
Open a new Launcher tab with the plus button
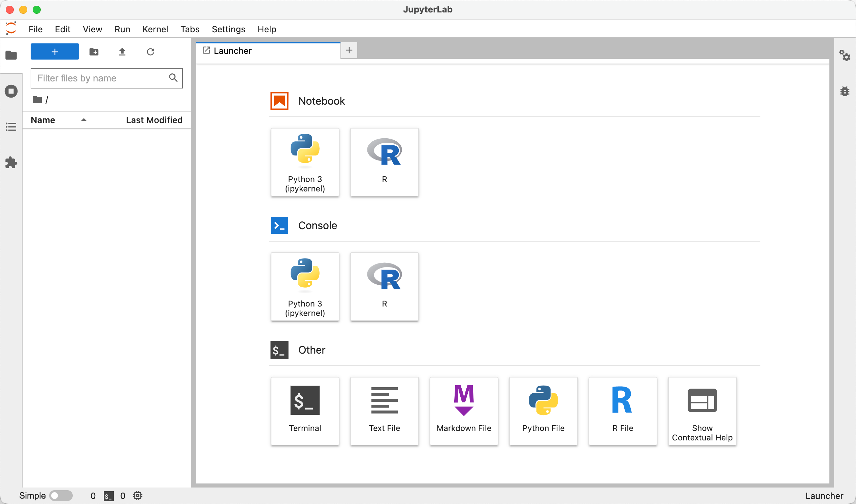coord(349,50)
